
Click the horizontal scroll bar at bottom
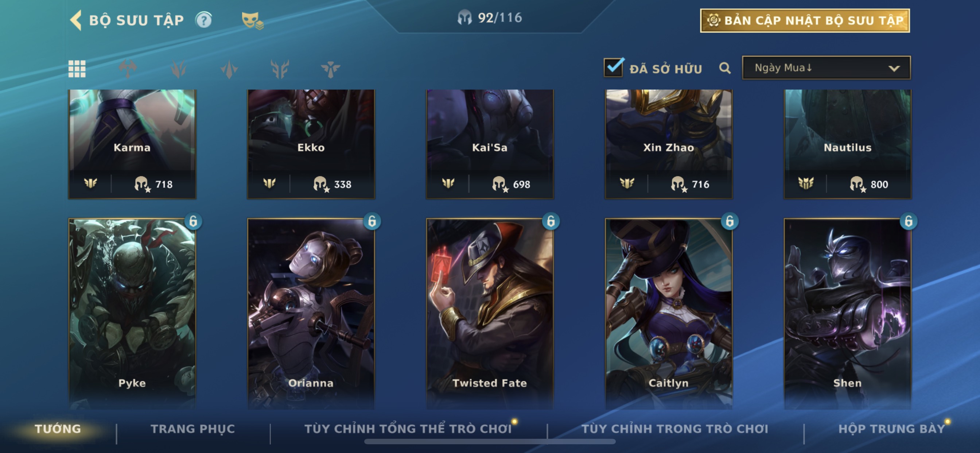pos(490,442)
